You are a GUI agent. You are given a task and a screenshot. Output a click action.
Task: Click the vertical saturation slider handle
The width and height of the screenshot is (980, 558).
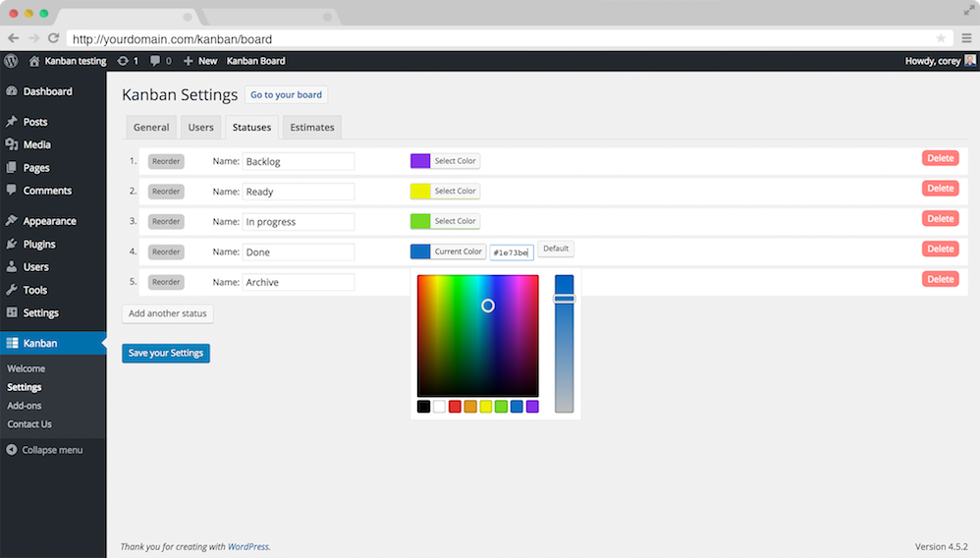[564, 298]
